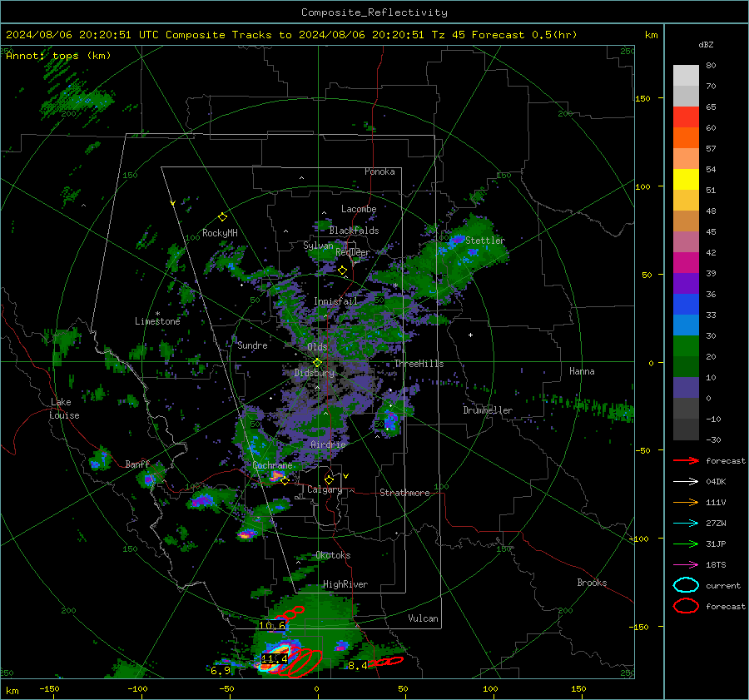749x700 pixels.
Task: Click the yellow diamond marker near RockyMH
Action: pos(222,217)
